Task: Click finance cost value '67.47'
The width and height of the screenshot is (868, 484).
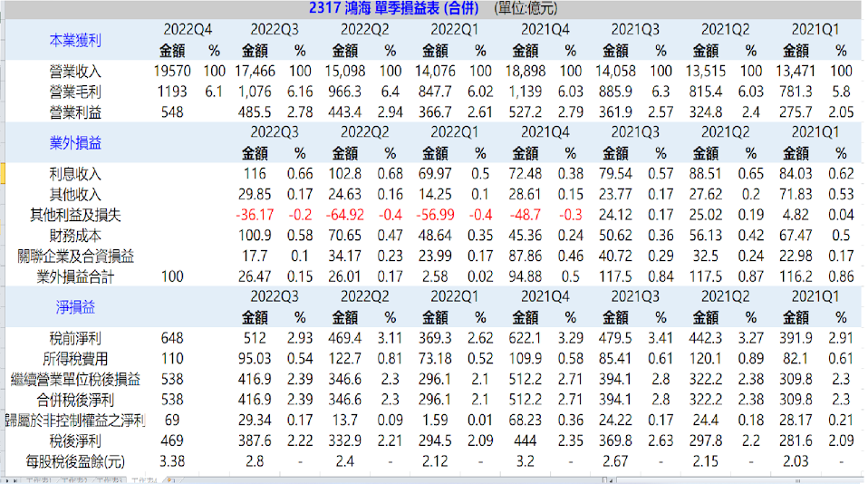Action: (x=796, y=236)
